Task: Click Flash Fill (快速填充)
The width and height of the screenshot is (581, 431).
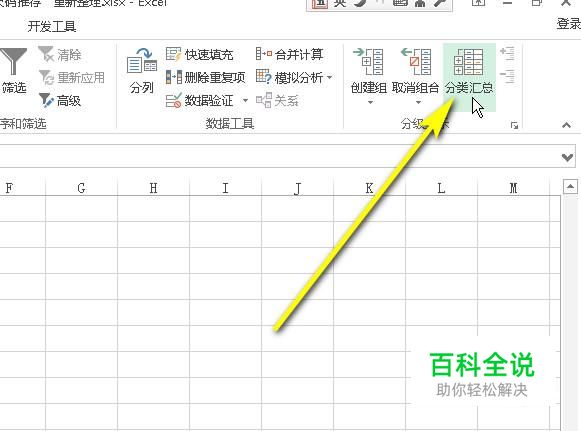Action: (199, 54)
